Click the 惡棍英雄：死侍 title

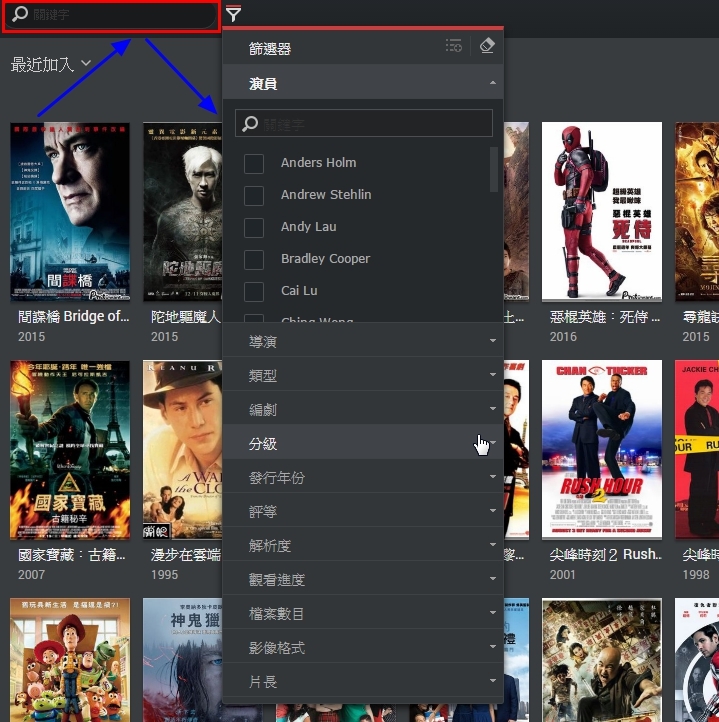tap(605, 316)
